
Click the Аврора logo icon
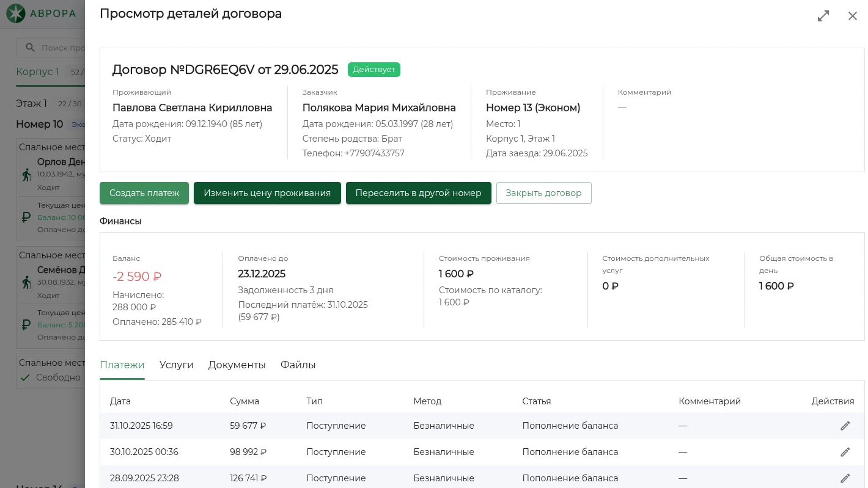click(16, 13)
